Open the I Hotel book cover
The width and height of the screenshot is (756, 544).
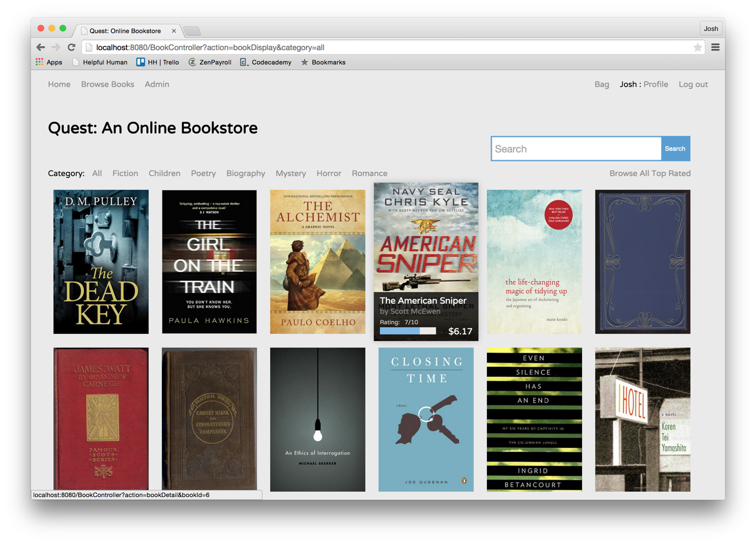[x=643, y=419]
